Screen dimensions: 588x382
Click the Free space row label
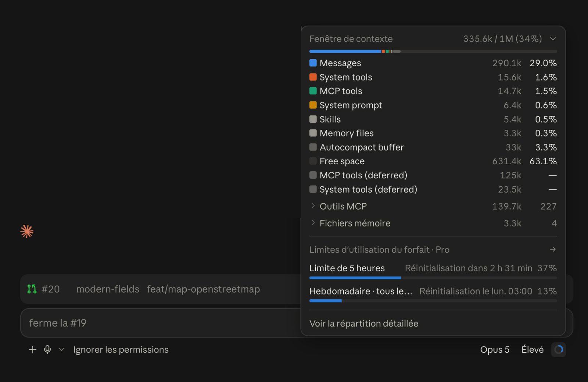(342, 161)
